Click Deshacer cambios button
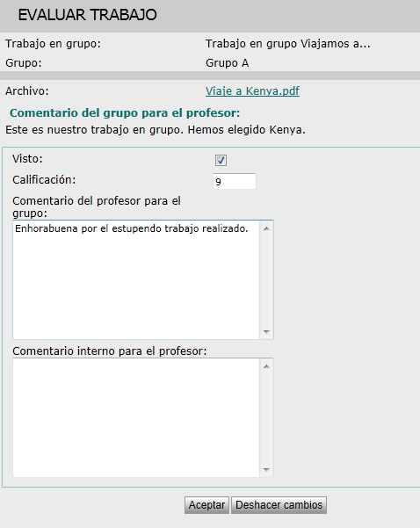 [279, 505]
